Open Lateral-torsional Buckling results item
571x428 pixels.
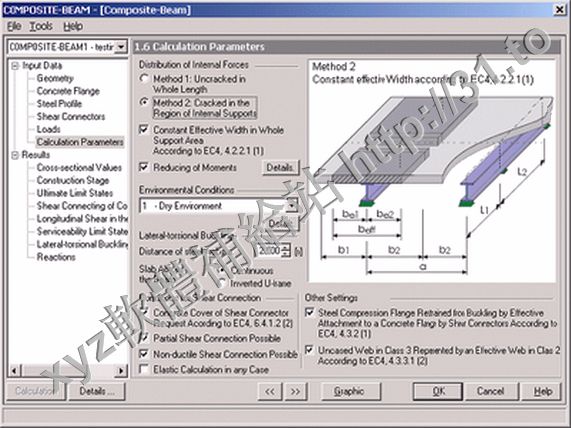click(82, 244)
